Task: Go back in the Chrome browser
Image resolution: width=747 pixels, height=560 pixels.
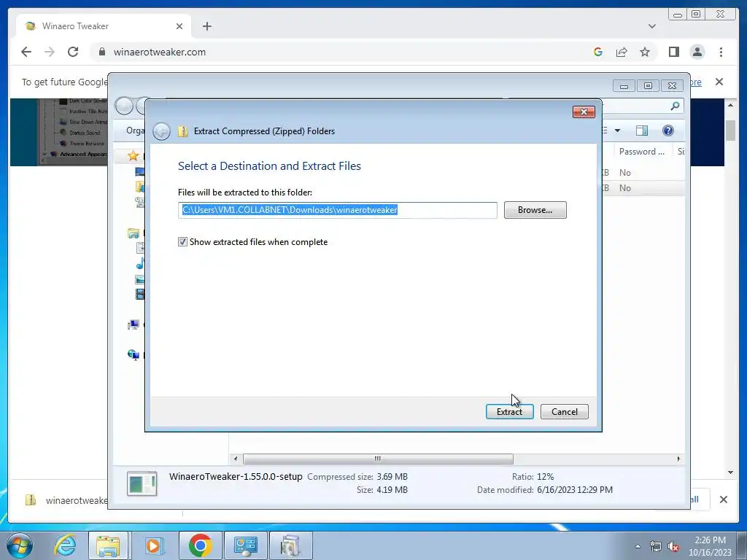Action: click(26, 52)
